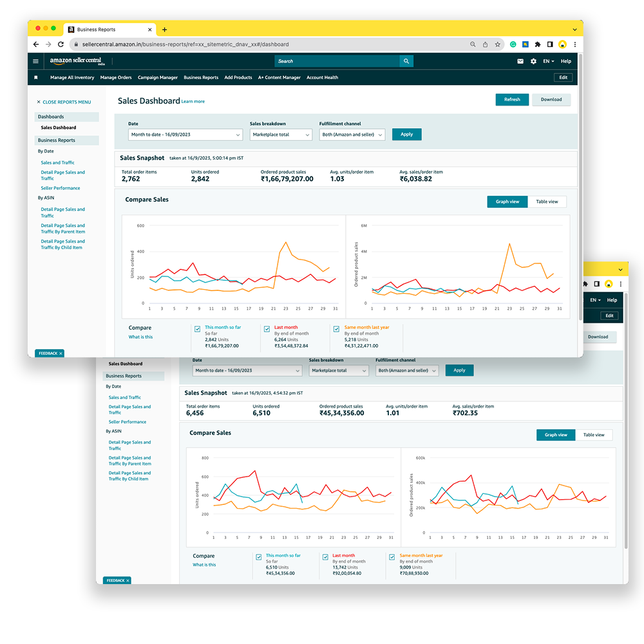Uncheck Same month last year in back window

pos(392,557)
